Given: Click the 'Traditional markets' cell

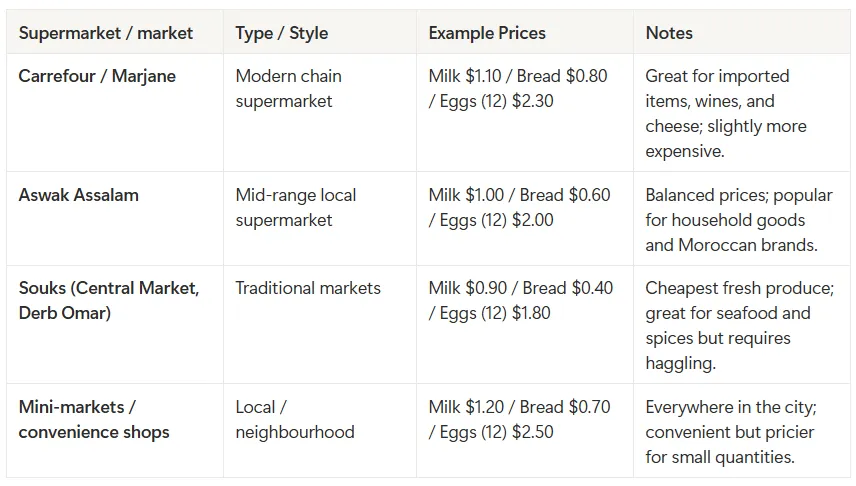Looking at the screenshot, I should [308, 288].
